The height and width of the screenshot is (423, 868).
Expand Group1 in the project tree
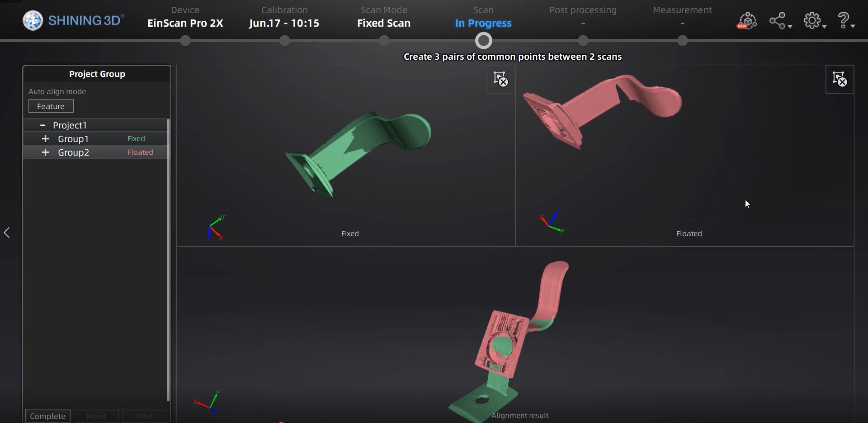click(45, 139)
